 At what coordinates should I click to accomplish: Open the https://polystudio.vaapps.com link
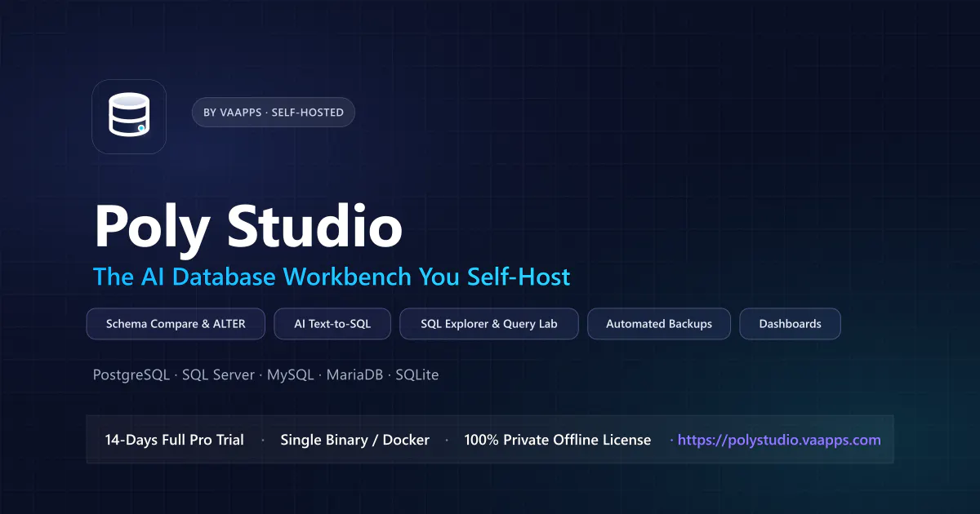pyautogui.click(x=779, y=440)
